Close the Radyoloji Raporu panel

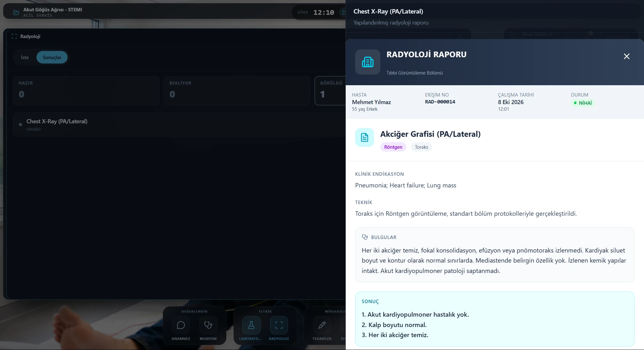pyautogui.click(x=626, y=56)
